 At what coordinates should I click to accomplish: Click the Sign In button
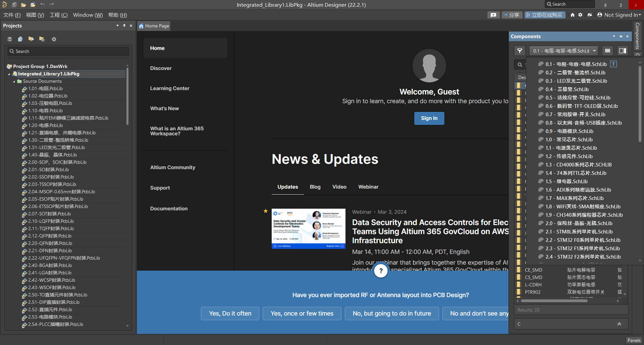coord(429,118)
